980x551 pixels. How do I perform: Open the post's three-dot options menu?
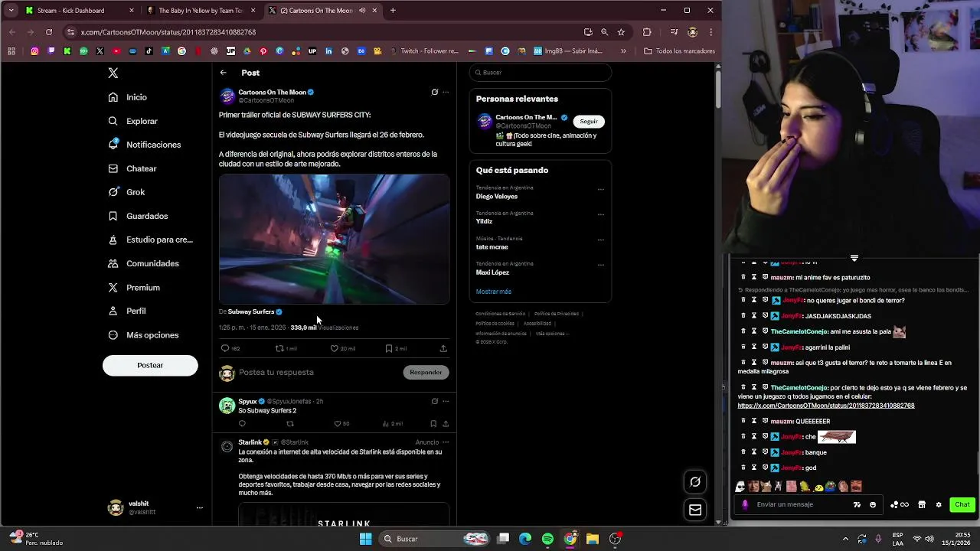point(446,92)
